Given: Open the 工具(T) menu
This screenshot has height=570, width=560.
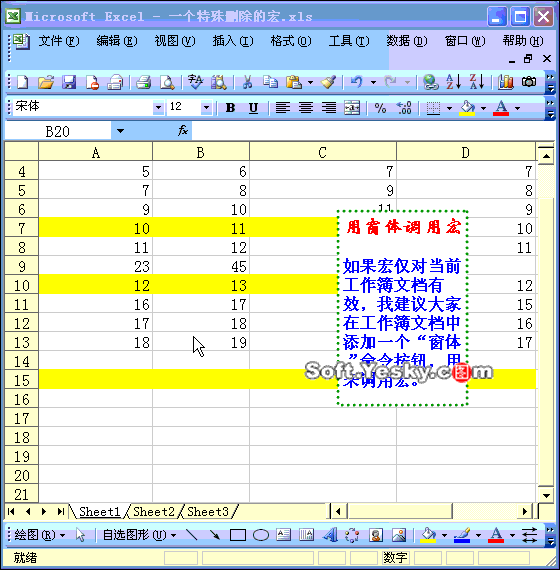Looking at the screenshot, I should pyautogui.click(x=348, y=41).
